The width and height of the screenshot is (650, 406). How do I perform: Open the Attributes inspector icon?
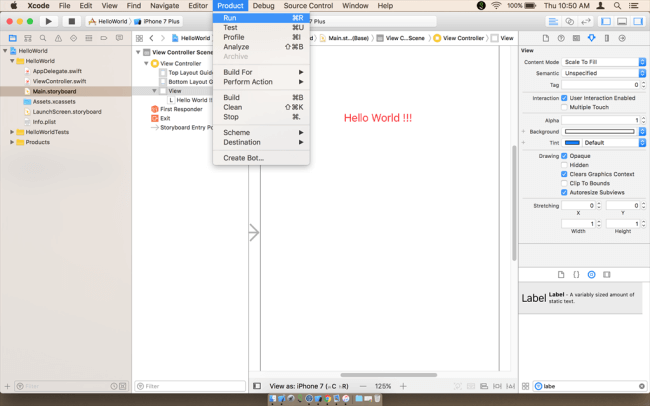pos(592,38)
